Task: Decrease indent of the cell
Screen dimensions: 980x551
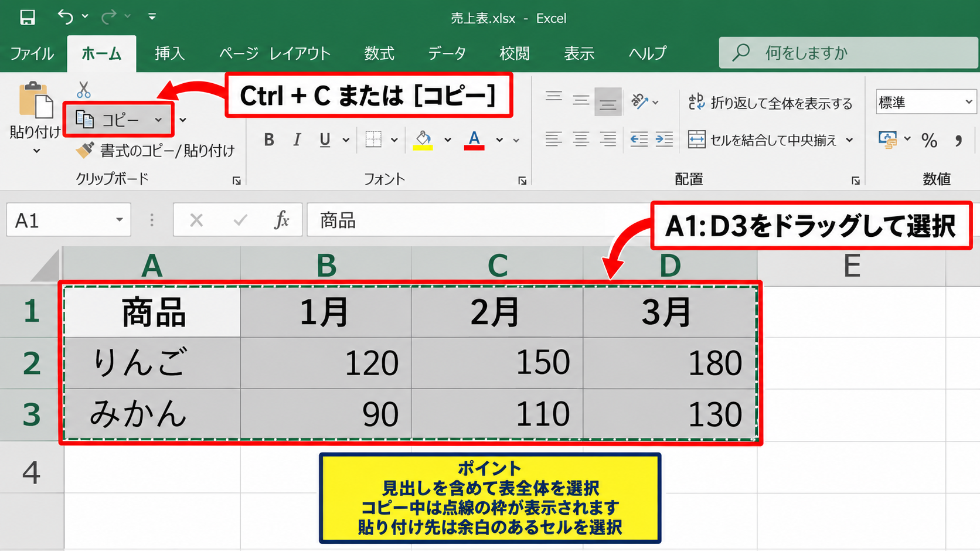Action: click(x=639, y=140)
